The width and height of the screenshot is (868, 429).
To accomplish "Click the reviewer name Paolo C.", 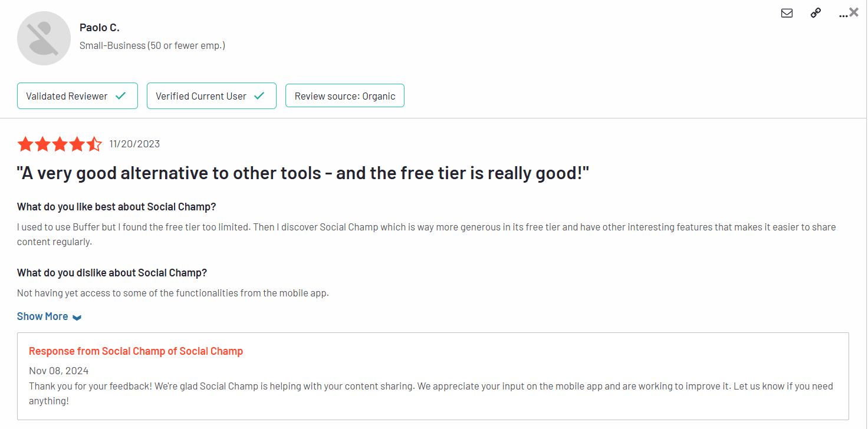I will (100, 28).
